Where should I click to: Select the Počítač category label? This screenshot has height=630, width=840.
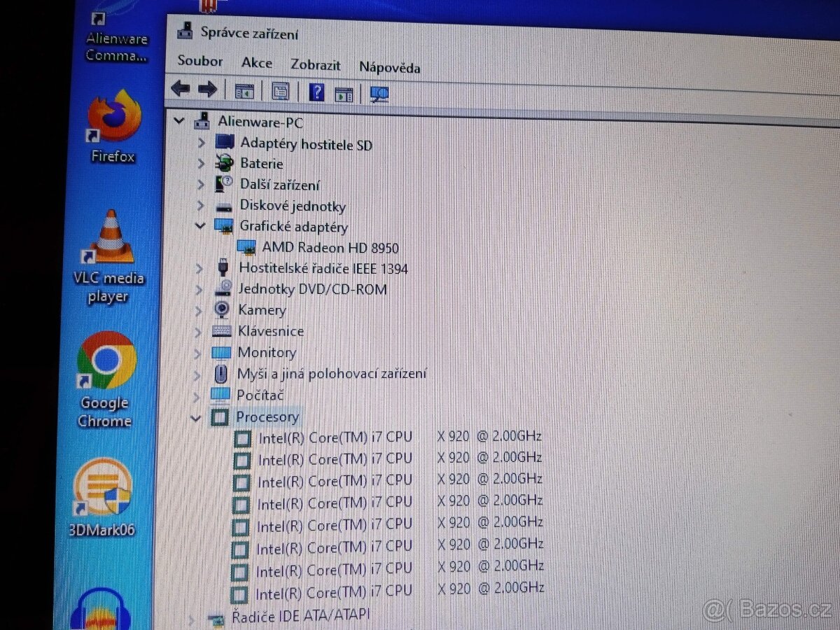click(260, 395)
